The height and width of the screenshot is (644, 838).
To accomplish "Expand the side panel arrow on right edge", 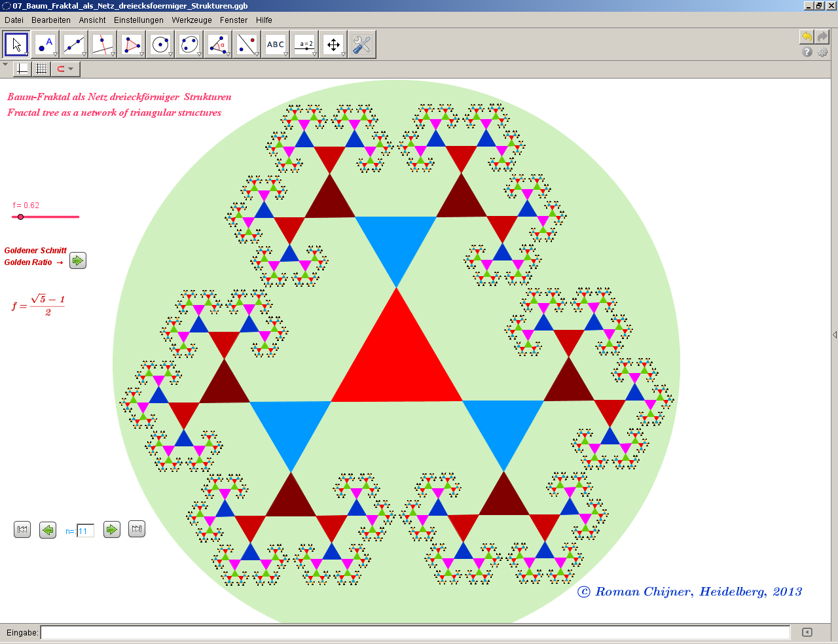I will point(834,335).
